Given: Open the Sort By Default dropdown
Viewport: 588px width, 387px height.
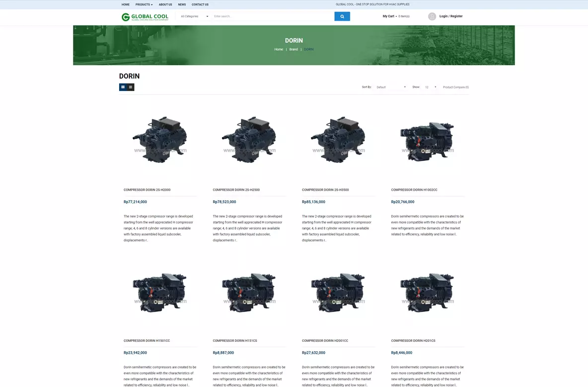Looking at the screenshot, I should 391,87.
